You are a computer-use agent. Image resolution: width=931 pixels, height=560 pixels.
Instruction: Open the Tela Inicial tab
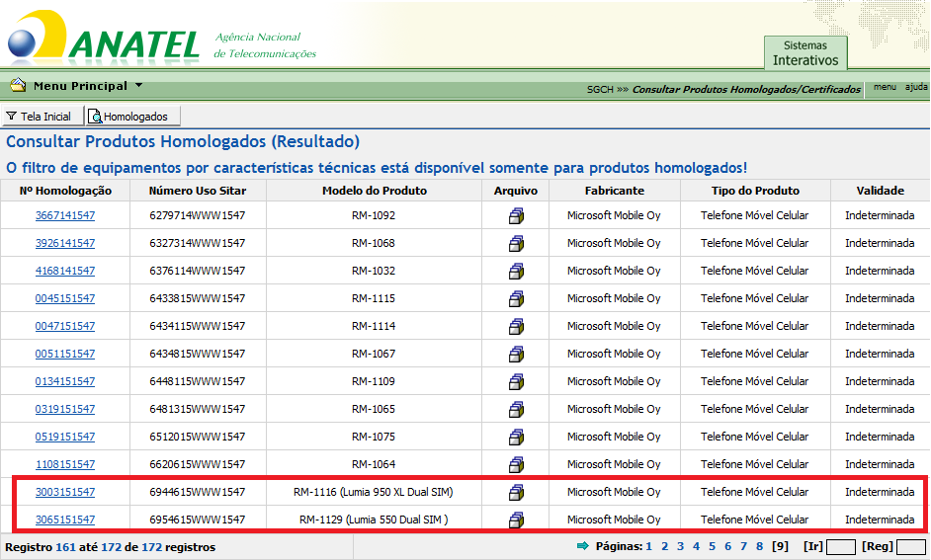[42, 117]
